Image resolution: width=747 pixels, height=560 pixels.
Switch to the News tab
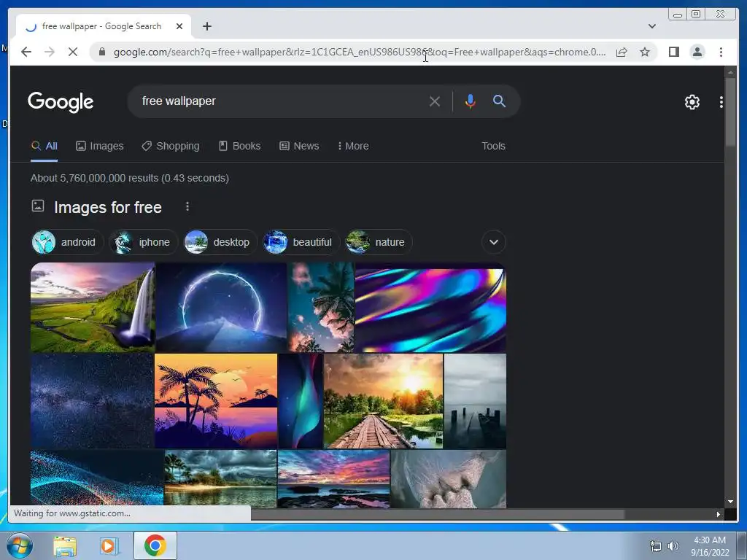coord(299,146)
